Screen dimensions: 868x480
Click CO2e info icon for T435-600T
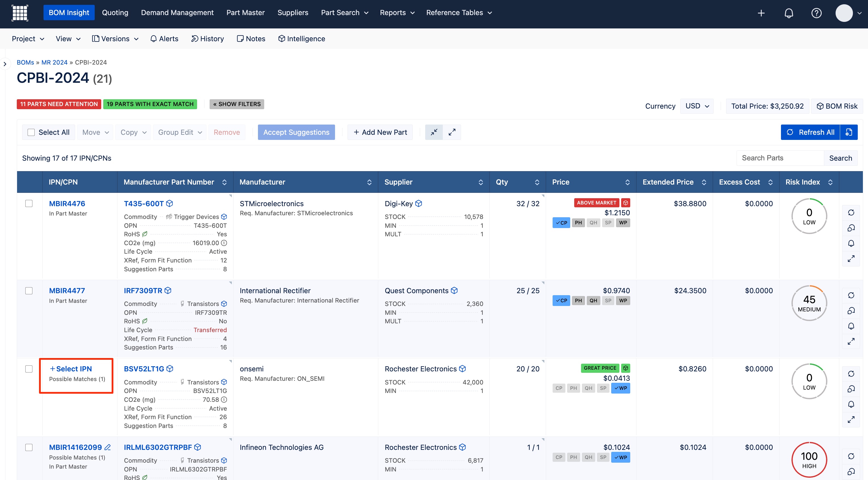(224, 243)
